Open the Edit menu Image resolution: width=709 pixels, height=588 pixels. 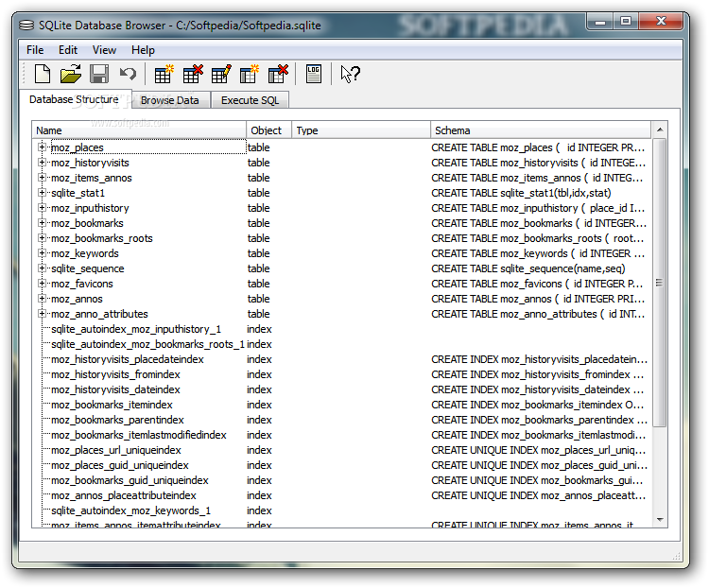(68, 50)
